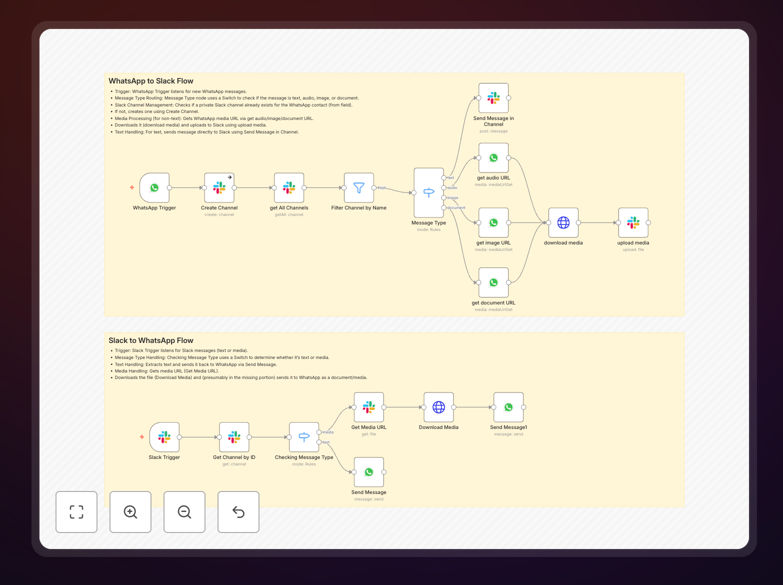783x585 pixels.
Task: Click the plus beside WhatsApp Trigger
Action: 132,188
